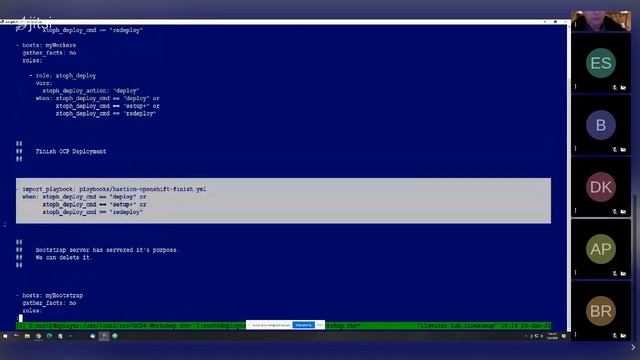Screen dimensions: 640x360
Task: Select the B participant tile
Action: coord(601,125)
